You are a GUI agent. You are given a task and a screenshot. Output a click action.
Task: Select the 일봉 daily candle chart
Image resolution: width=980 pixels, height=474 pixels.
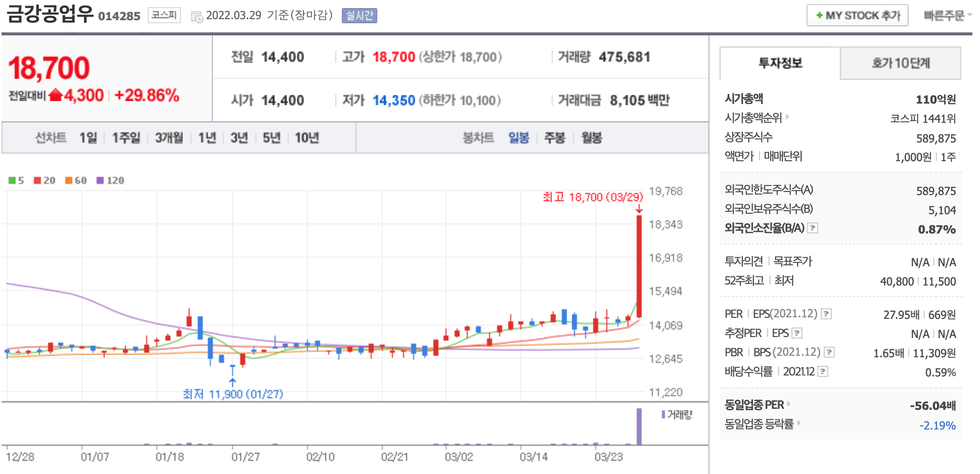click(x=519, y=137)
